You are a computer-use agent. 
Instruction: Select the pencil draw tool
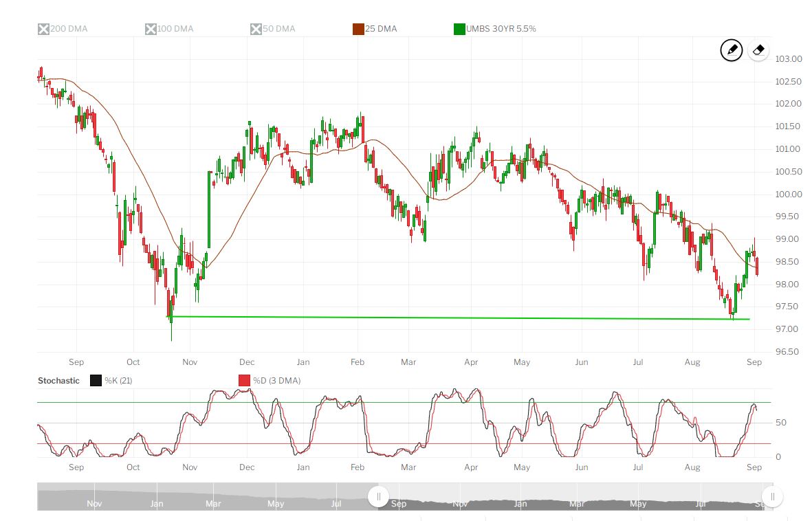(732, 50)
